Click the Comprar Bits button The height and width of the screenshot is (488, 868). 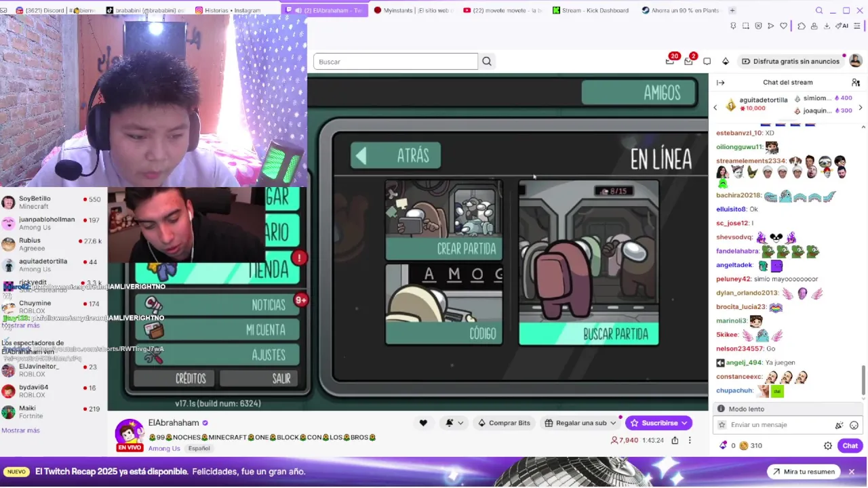pos(504,423)
